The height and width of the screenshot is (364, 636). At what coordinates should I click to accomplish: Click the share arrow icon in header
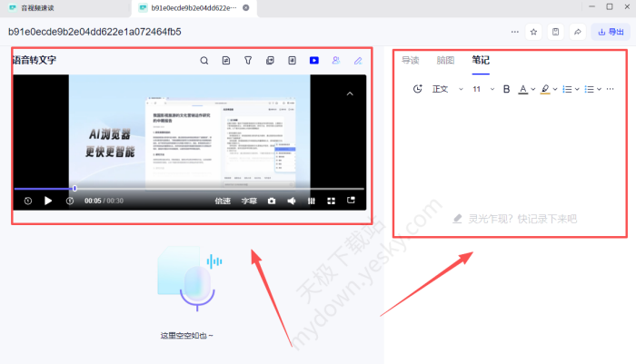point(578,32)
